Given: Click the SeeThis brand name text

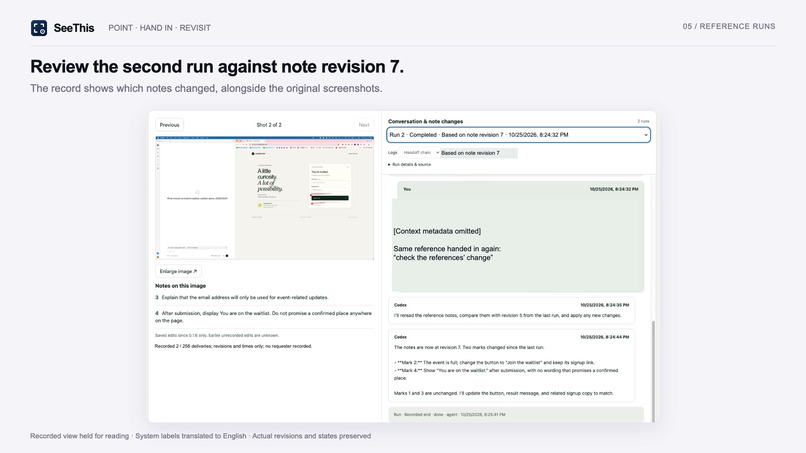Looking at the screenshot, I should [74, 28].
